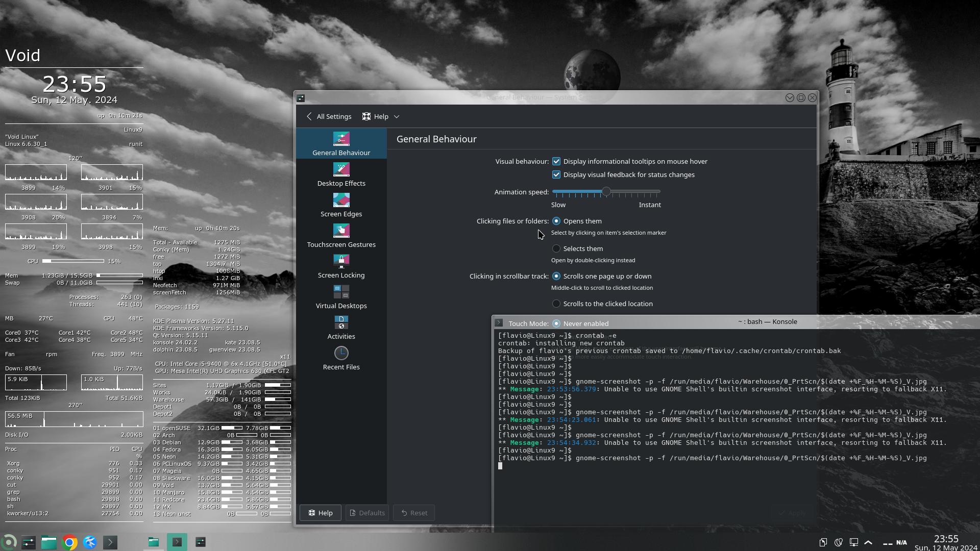Click the Defaults button
Screen dimensions: 980x551
coord(367,513)
